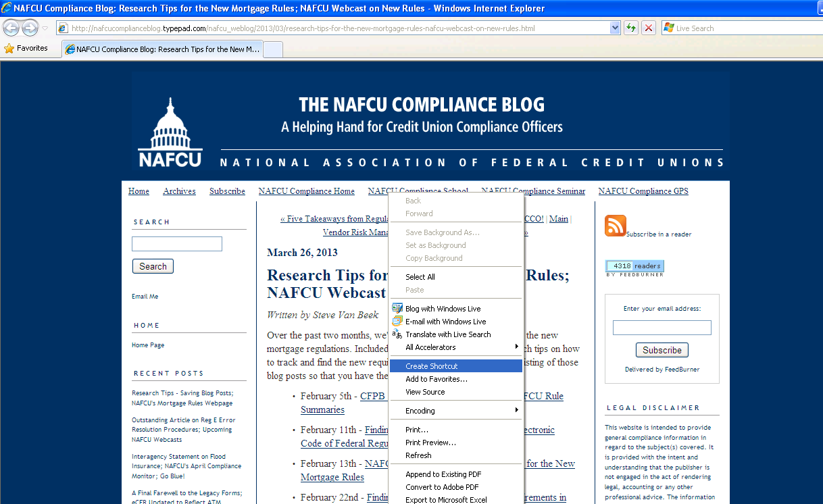Open the Archives navigation link
Screen dimensions: 823x504
pos(179,191)
